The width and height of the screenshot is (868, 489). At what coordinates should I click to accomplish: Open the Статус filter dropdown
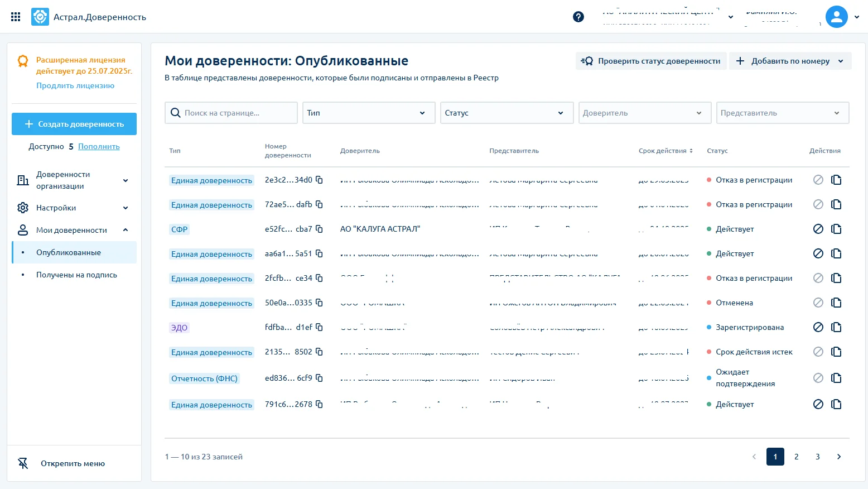(507, 113)
